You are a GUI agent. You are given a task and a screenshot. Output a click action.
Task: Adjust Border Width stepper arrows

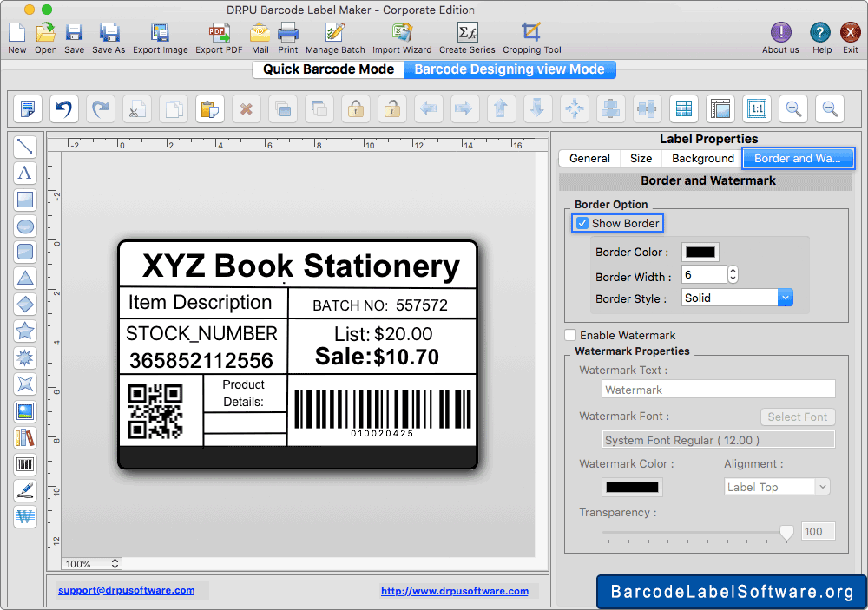pyautogui.click(x=733, y=274)
